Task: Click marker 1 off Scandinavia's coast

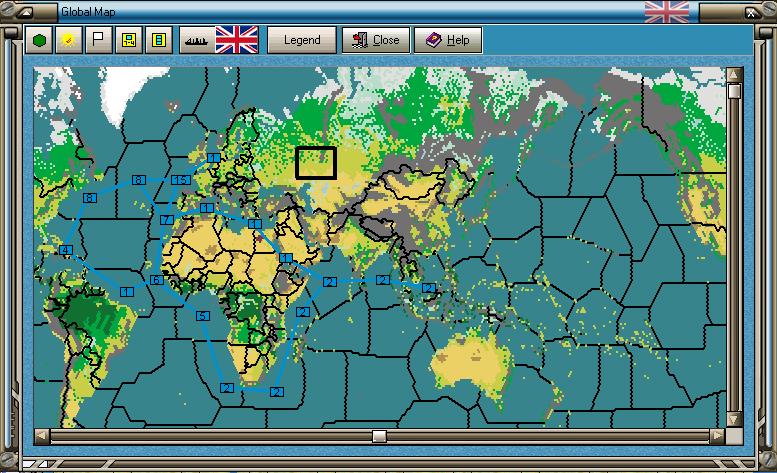Action: click(x=214, y=158)
